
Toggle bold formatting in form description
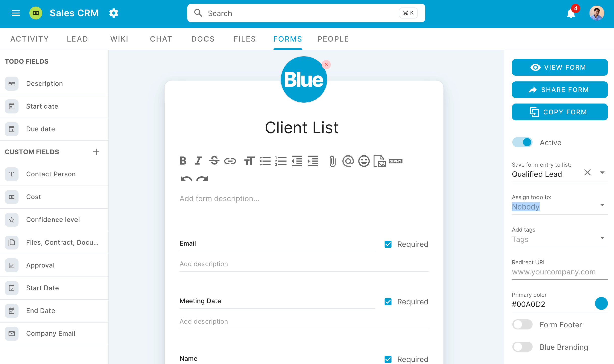[183, 161]
